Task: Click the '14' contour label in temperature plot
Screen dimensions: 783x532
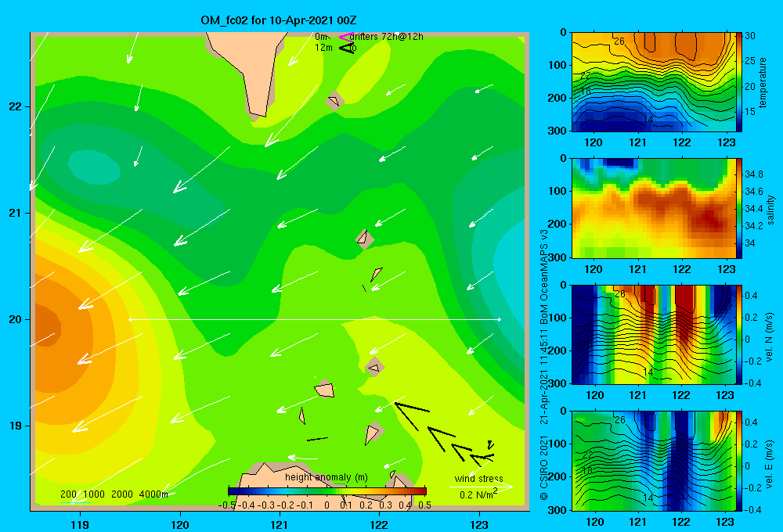Action: [648, 120]
